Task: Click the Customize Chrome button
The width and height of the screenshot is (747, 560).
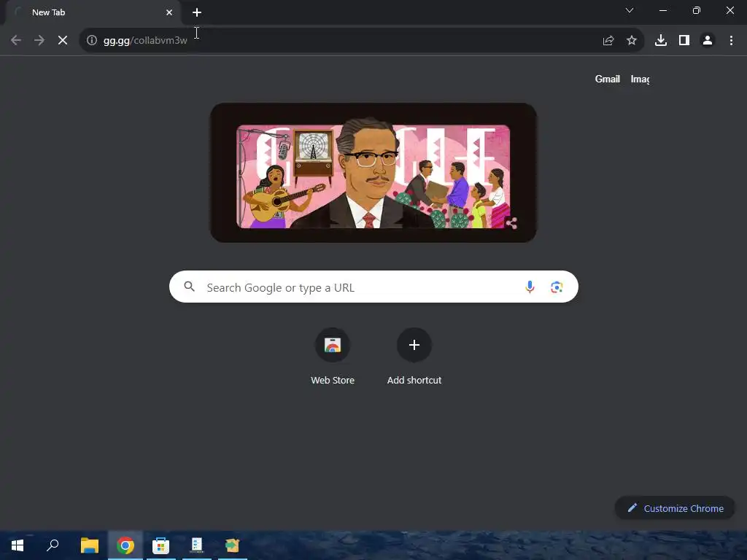Action: click(675, 508)
